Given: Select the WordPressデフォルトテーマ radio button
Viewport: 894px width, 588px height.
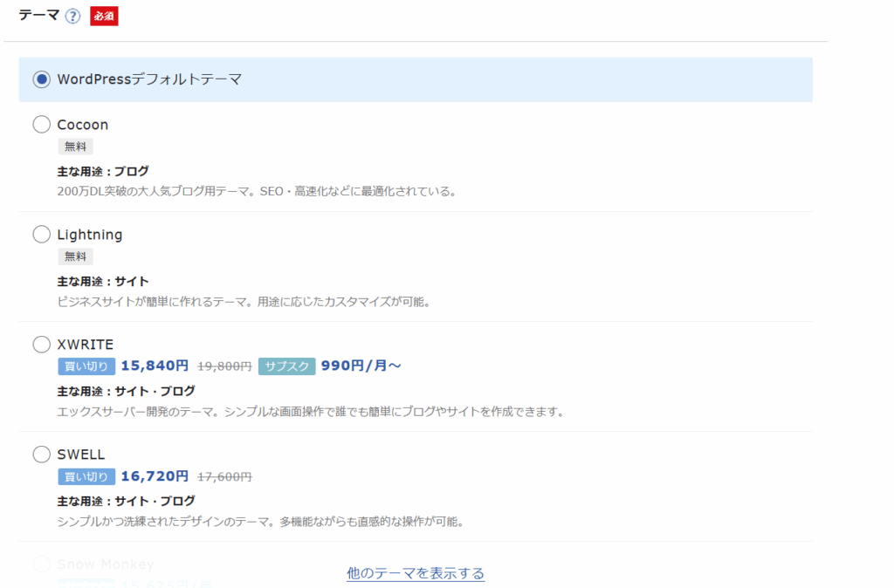Looking at the screenshot, I should (41, 79).
